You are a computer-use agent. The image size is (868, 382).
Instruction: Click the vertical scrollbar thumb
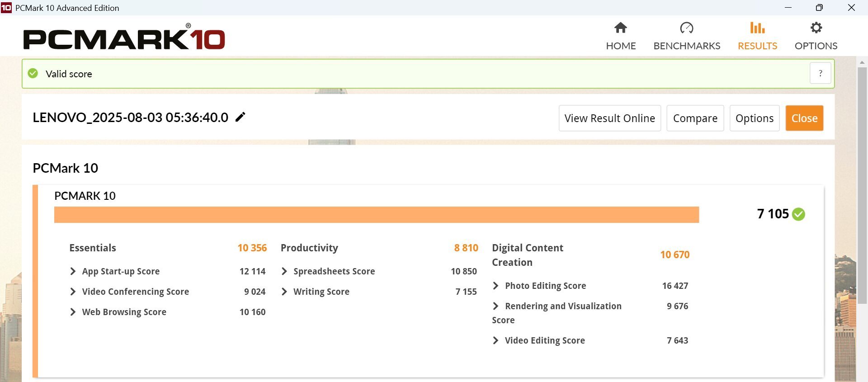(862, 185)
